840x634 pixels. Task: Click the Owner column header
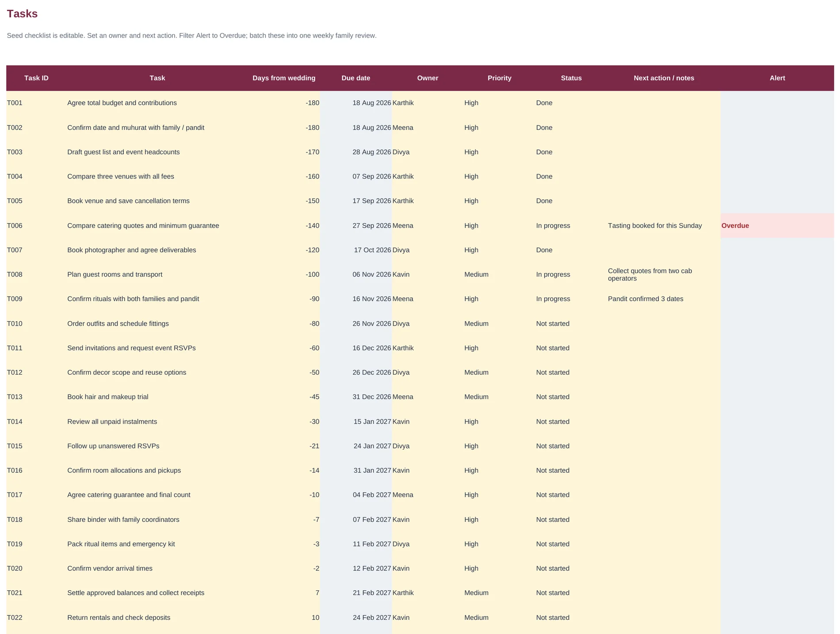428,78
